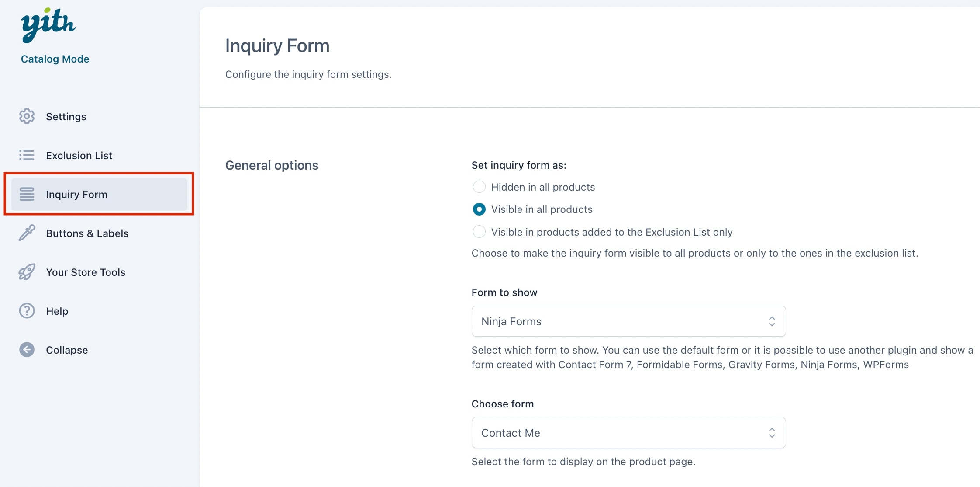Click the Ninja Forms dropdown chevron arrows
The width and height of the screenshot is (980, 487).
(772, 321)
